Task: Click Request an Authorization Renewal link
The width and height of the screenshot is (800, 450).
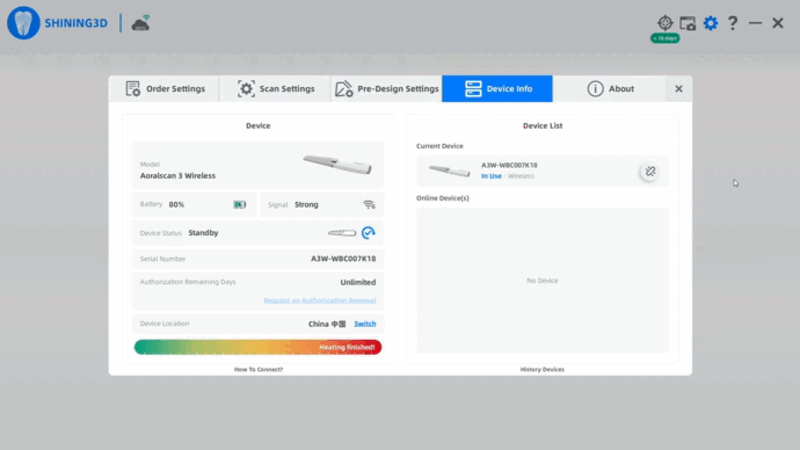Action: (x=320, y=301)
